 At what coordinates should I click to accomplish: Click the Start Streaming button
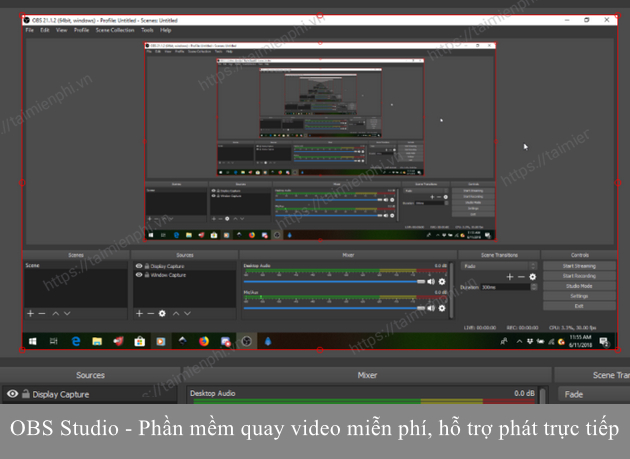579,266
